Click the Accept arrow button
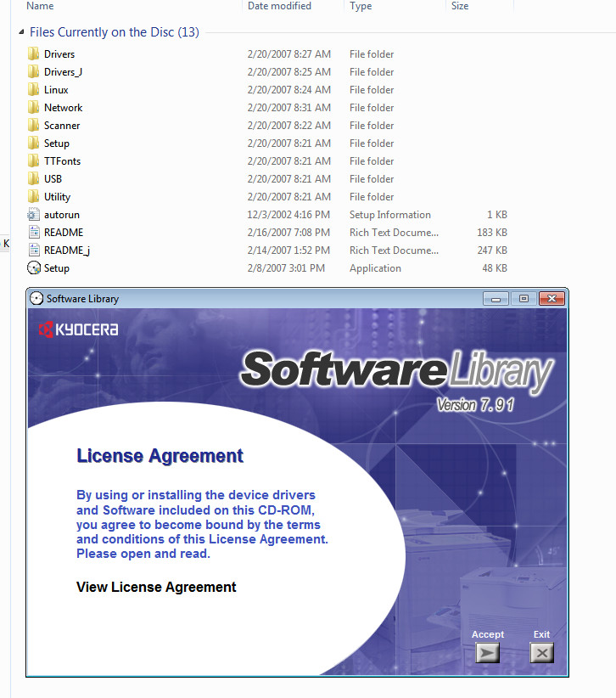This screenshot has width=616, height=698. click(488, 653)
